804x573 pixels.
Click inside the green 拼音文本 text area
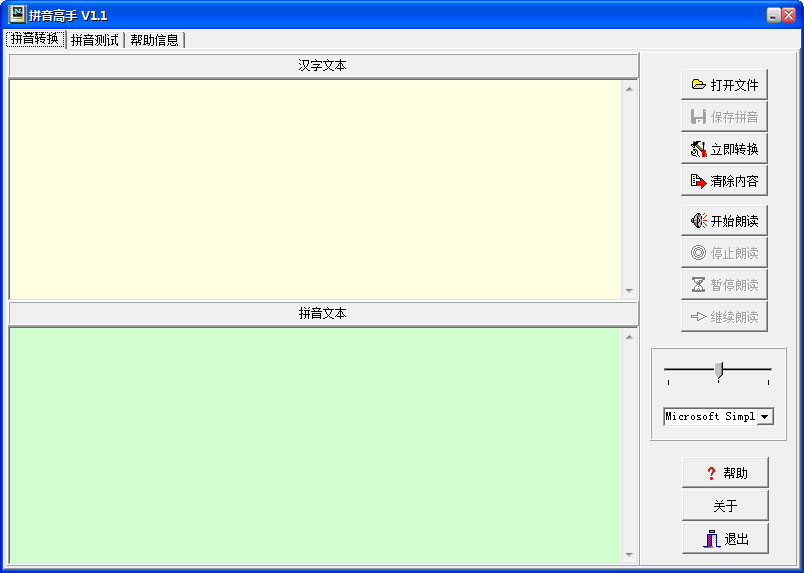(x=315, y=445)
